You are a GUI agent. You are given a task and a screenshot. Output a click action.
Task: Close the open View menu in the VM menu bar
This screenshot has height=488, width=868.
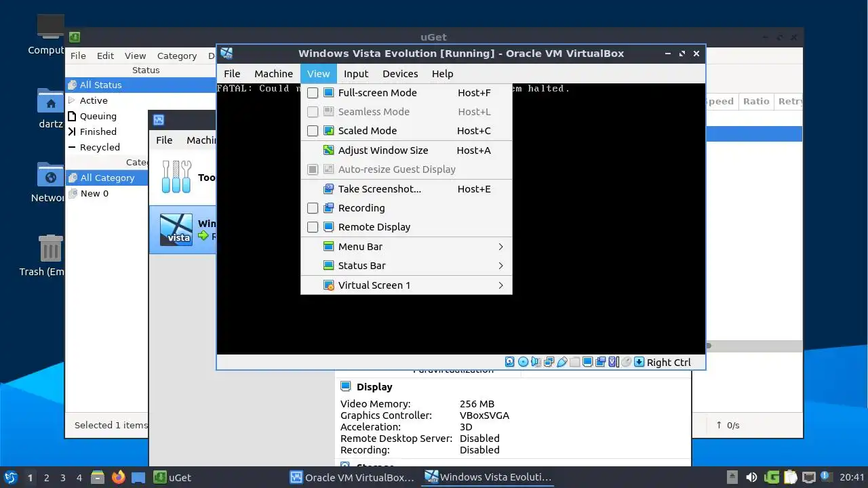point(318,74)
